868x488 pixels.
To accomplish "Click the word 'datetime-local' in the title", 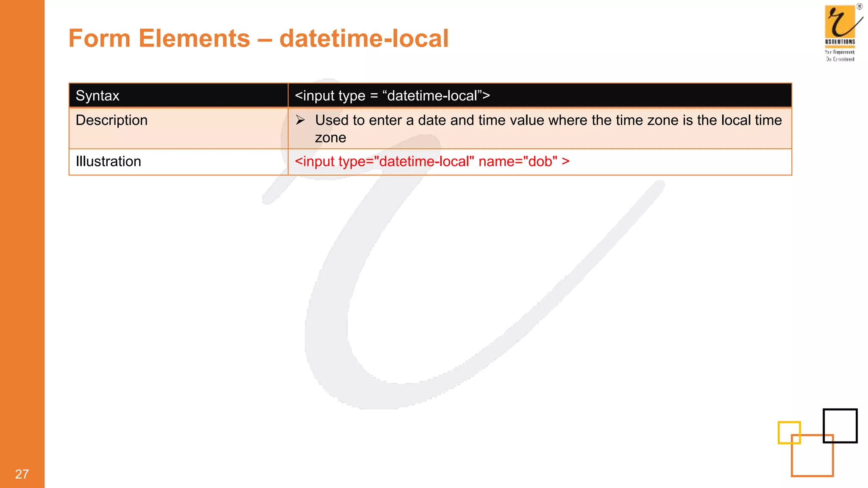I will click(x=364, y=39).
